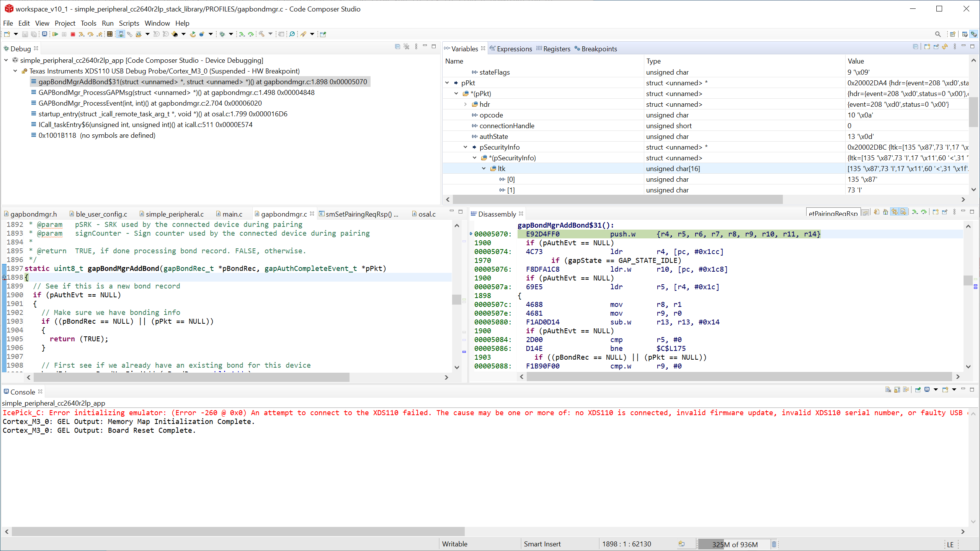Click the Step Over toolbar icon

[90, 34]
